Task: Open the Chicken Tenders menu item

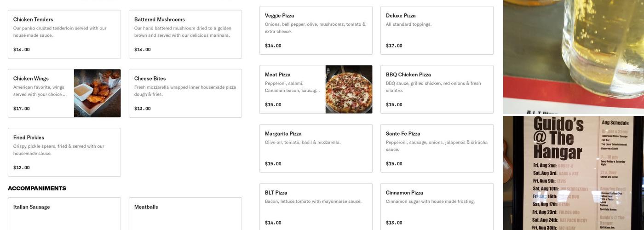Action: [x=64, y=34]
